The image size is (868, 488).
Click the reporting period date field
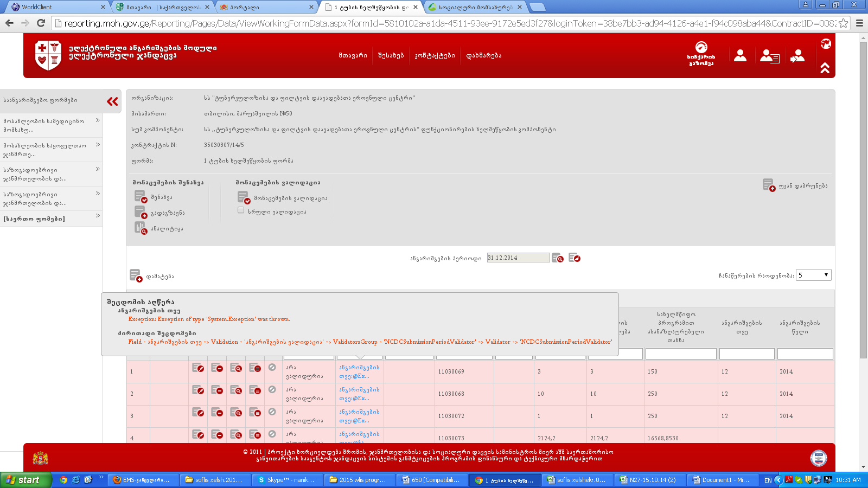[518, 258]
